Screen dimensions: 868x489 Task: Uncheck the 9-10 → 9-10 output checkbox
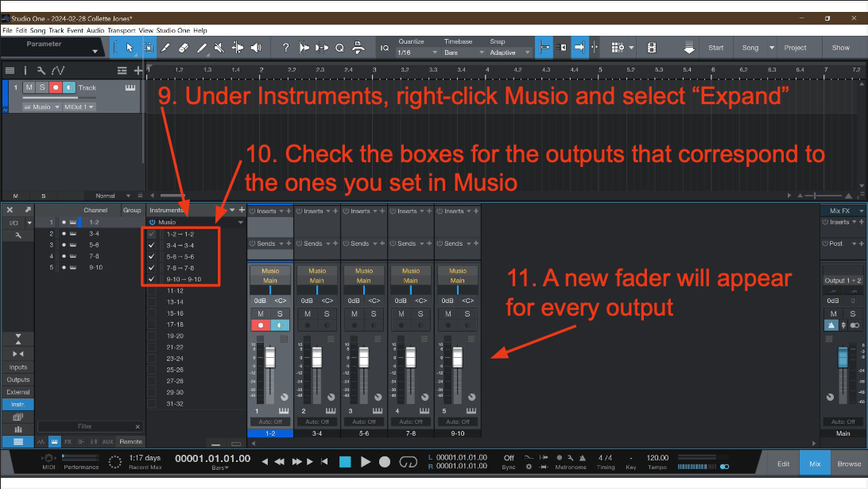(152, 279)
